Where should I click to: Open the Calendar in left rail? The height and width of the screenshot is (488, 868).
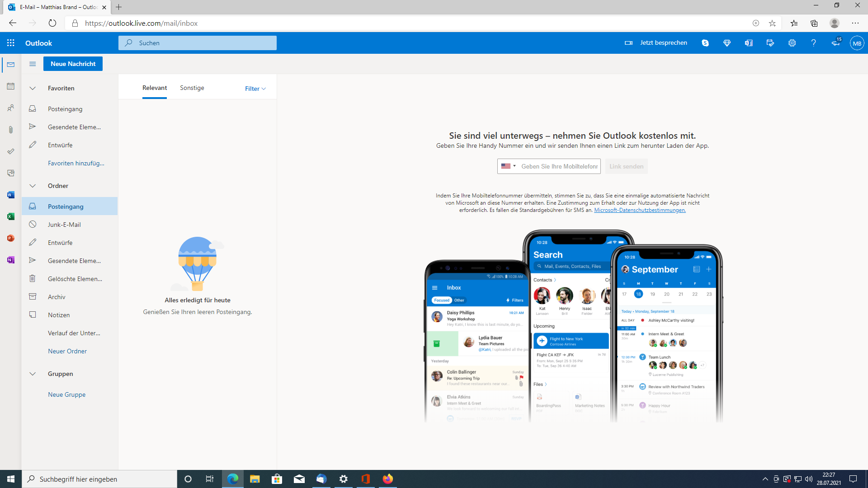tap(11, 86)
